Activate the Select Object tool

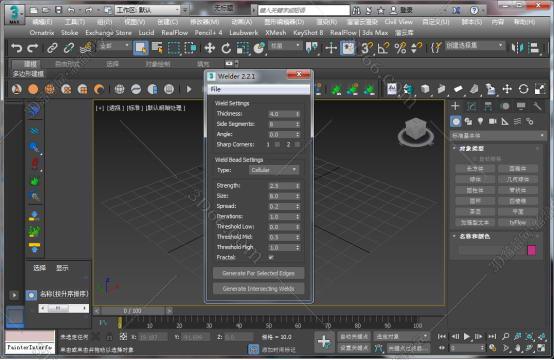pyautogui.click(x=140, y=48)
